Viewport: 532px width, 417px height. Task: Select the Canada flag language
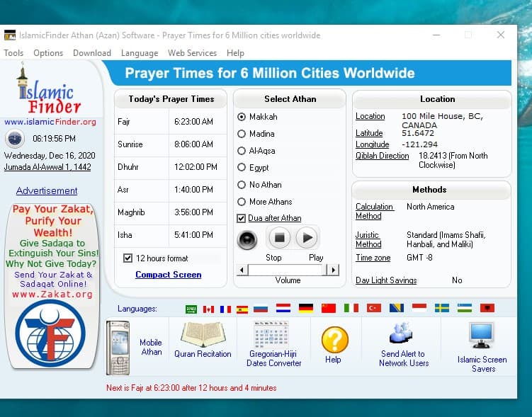coord(208,309)
